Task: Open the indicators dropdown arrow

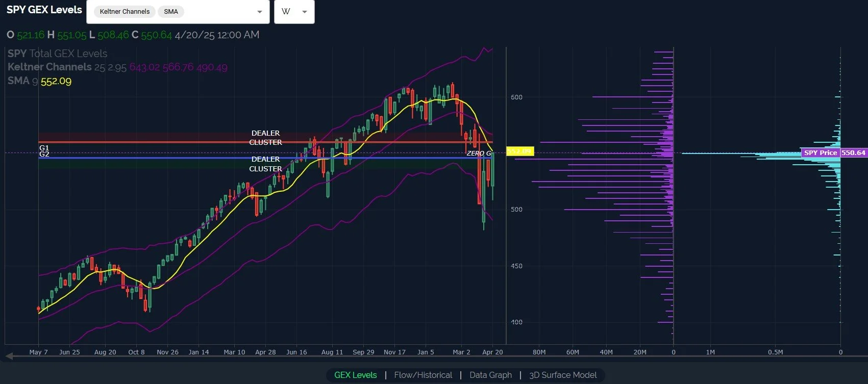Action: (x=260, y=12)
